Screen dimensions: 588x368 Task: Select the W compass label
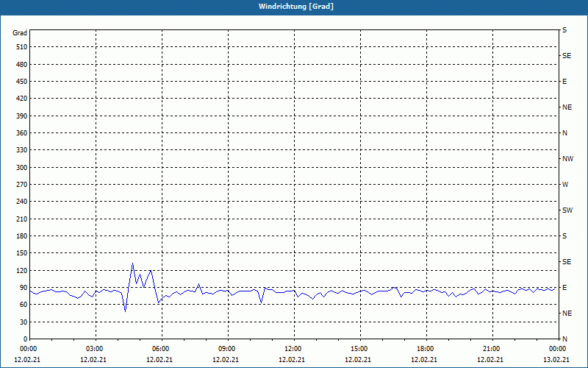[x=565, y=185]
